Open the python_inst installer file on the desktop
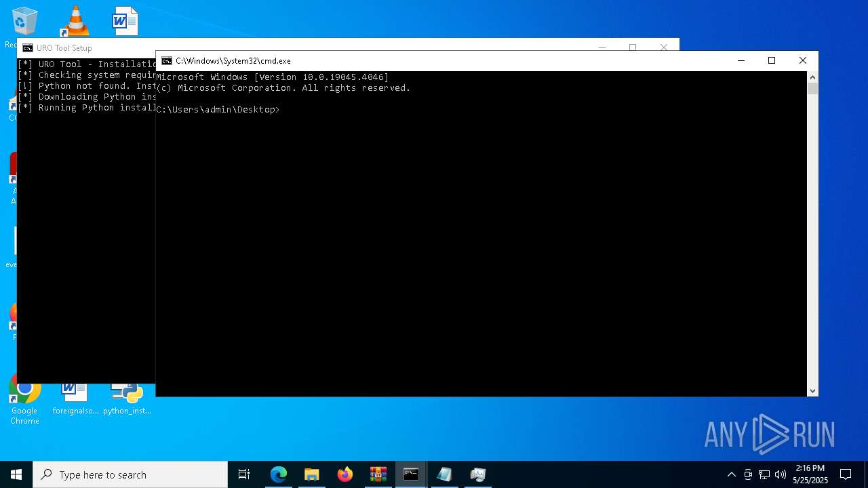The width and height of the screenshot is (868, 488). [127, 399]
